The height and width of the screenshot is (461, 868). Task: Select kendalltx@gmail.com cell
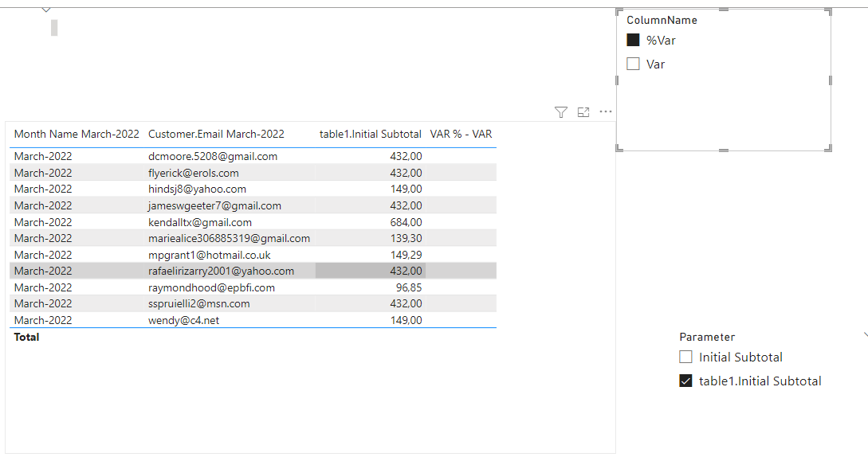click(x=200, y=222)
